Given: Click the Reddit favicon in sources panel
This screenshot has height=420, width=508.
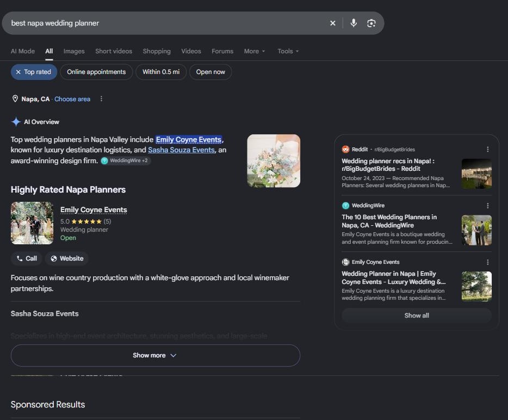Looking at the screenshot, I should (346, 150).
